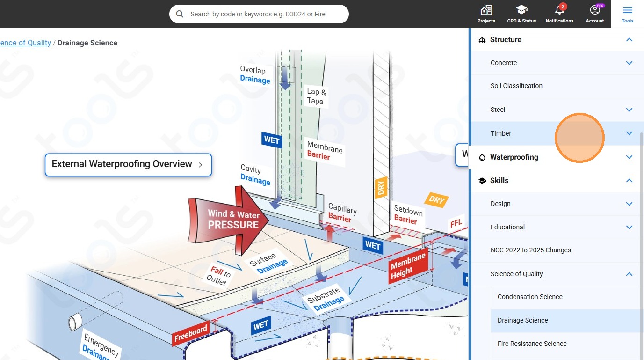Click the Setdown Barrier label
Screen dimensions: 644x360
(408, 214)
